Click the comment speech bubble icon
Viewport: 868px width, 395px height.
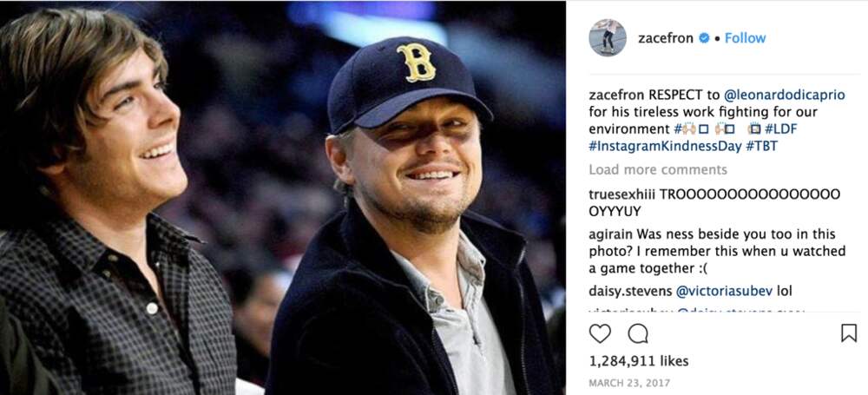(638, 333)
